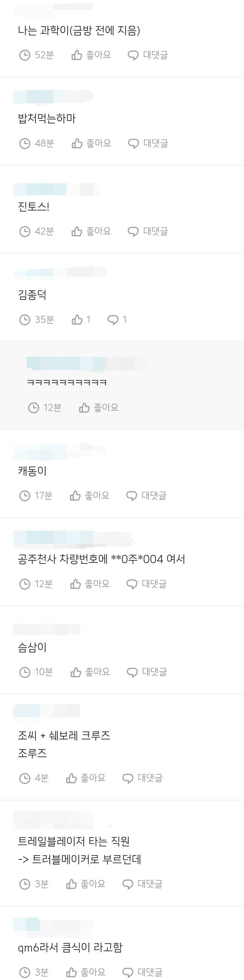Image resolution: width=244 pixels, height=980 pixels.
Task: Tap 좋아요 on 공주천사 차량번호 comment
Action: [90, 584]
